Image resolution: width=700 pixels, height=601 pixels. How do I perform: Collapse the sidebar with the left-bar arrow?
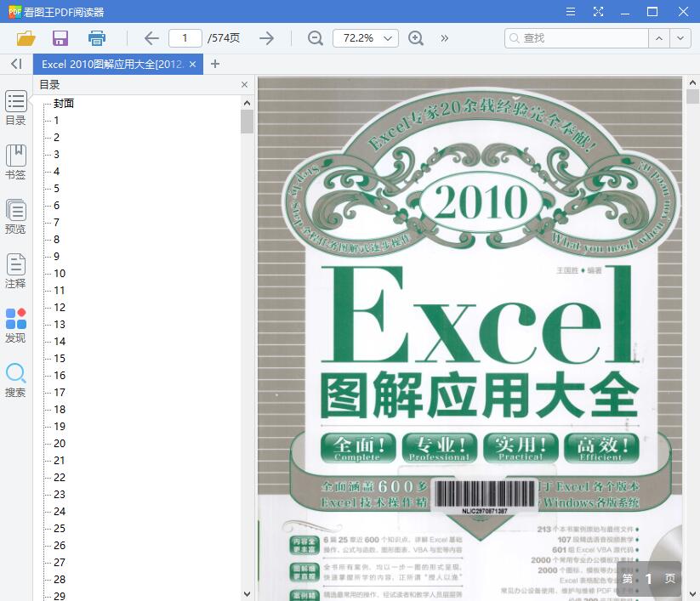pyautogui.click(x=16, y=64)
